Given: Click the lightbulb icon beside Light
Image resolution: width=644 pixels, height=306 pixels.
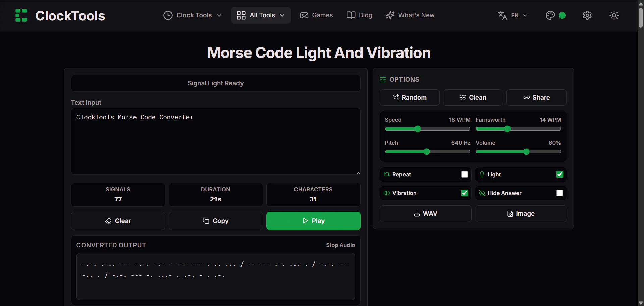Looking at the screenshot, I should click(x=482, y=174).
